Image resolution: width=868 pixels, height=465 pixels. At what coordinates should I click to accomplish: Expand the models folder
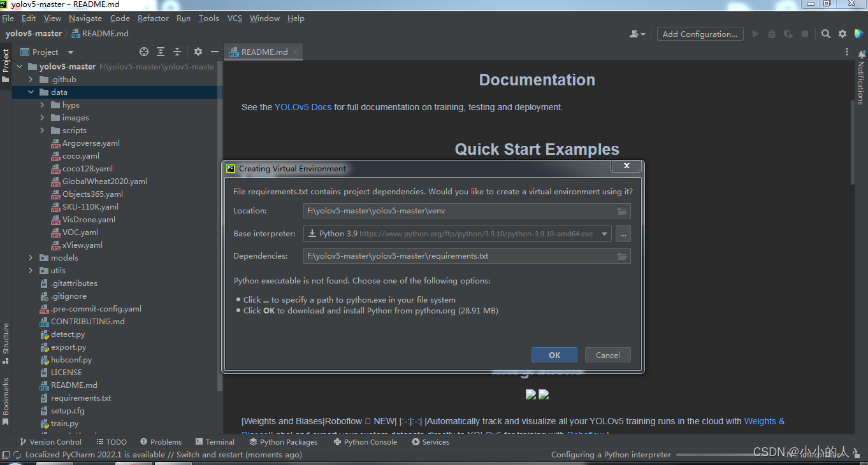click(31, 257)
